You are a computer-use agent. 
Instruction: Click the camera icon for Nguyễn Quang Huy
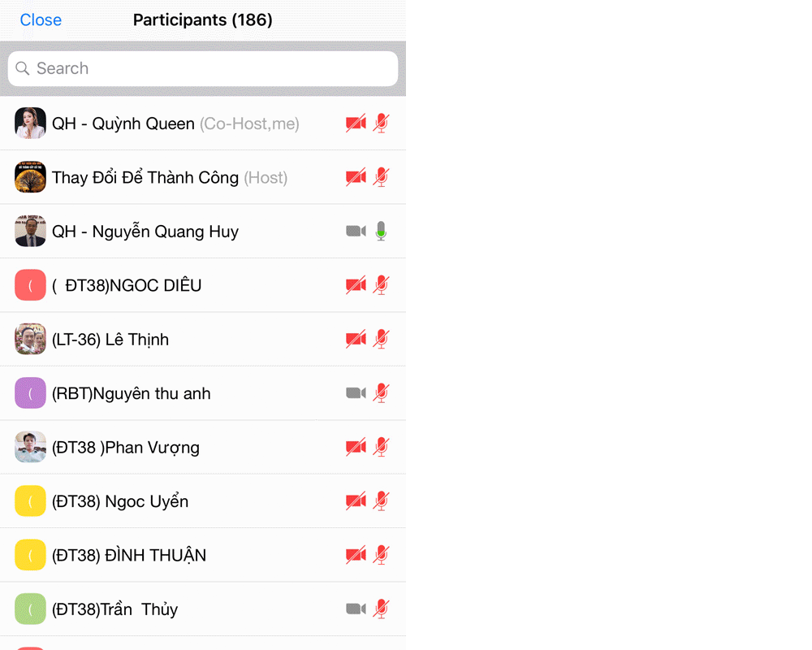tap(356, 232)
